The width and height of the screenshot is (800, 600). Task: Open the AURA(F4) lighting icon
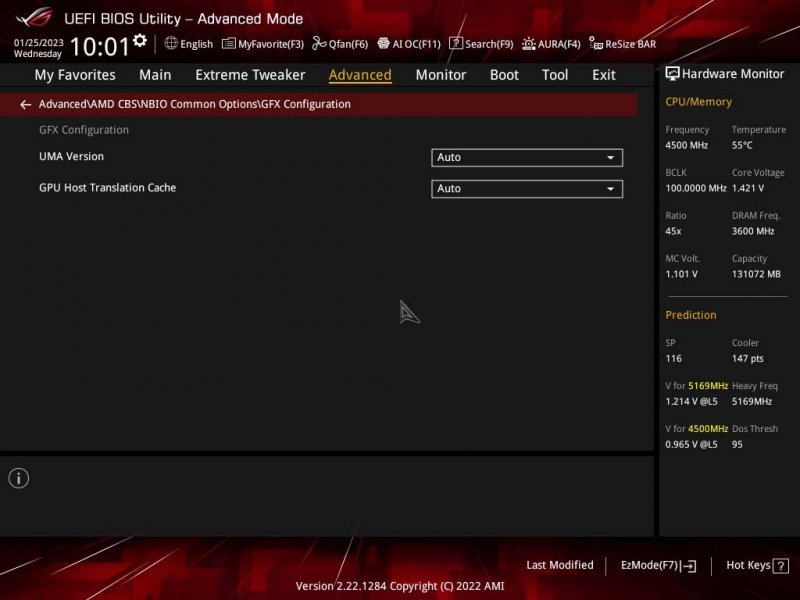coord(529,44)
